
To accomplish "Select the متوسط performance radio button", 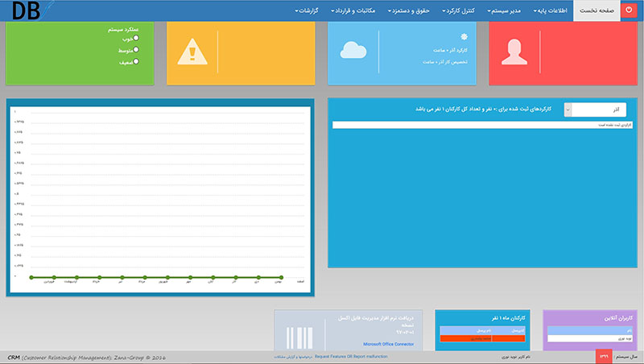I will point(136,49).
